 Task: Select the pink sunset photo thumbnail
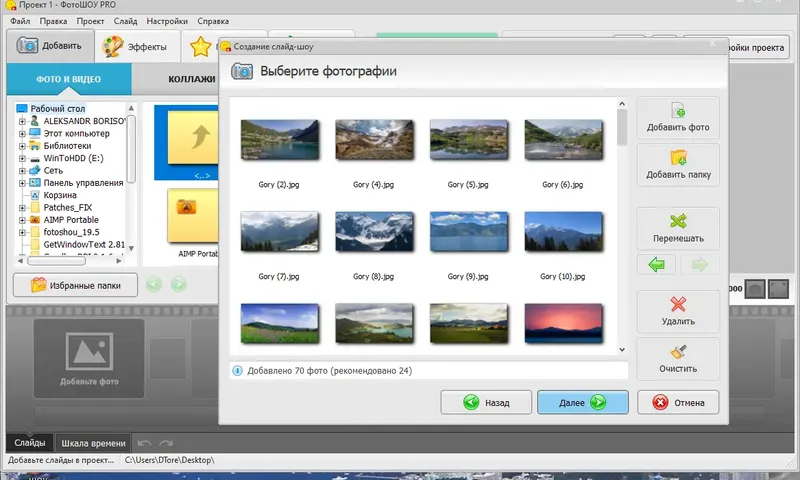(563, 323)
